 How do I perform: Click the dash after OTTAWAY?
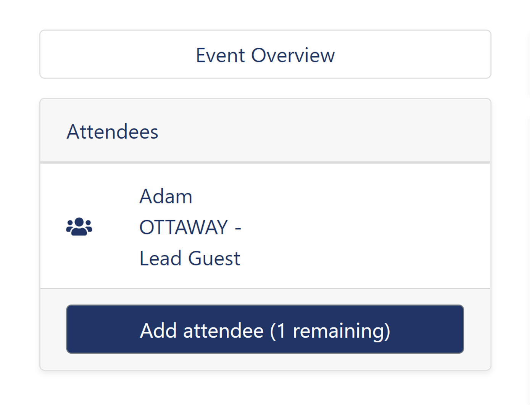click(238, 228)
